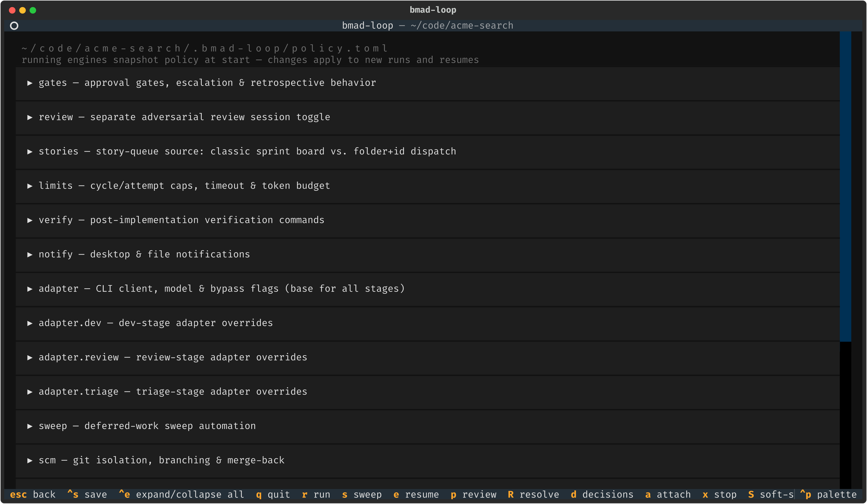Expand the limits section triangle
This screenshot has height=504, width=867.
point(30,186)
